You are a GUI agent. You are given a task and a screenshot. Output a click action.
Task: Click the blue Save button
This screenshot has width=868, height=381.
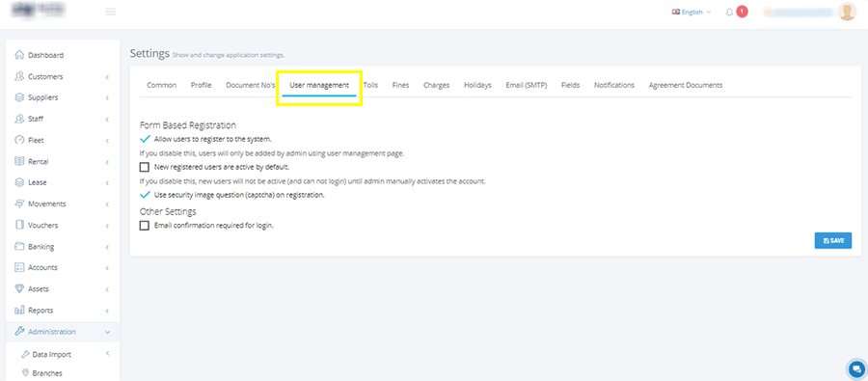click(x=832, y=241)
